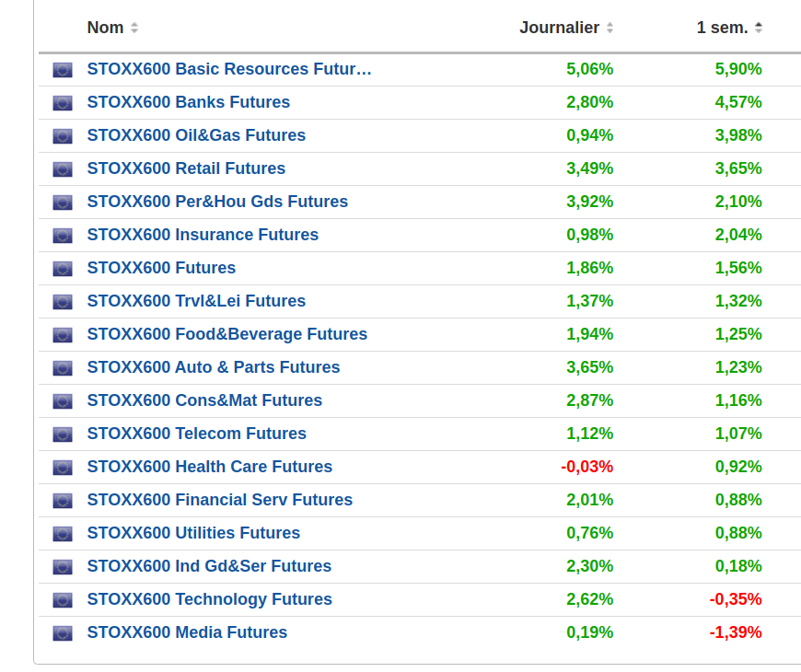Select the 1 sem. column header
This screenshot has height=672, width=801.
722,28
